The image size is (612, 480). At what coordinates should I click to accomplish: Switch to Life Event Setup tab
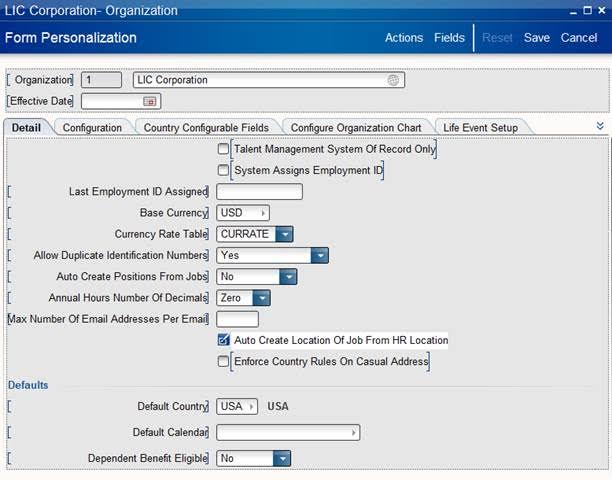click(x=480, y=128)
